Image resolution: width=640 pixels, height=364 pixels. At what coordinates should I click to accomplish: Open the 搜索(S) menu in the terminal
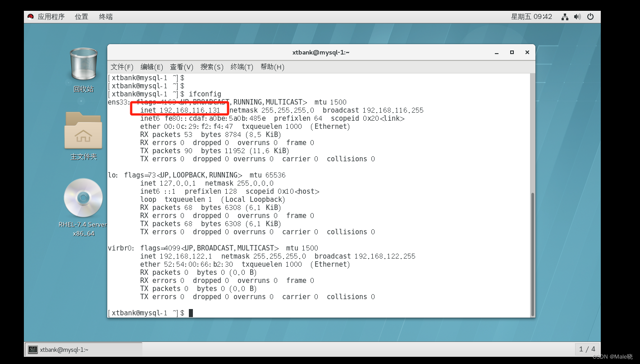click(x=211, y=67)
